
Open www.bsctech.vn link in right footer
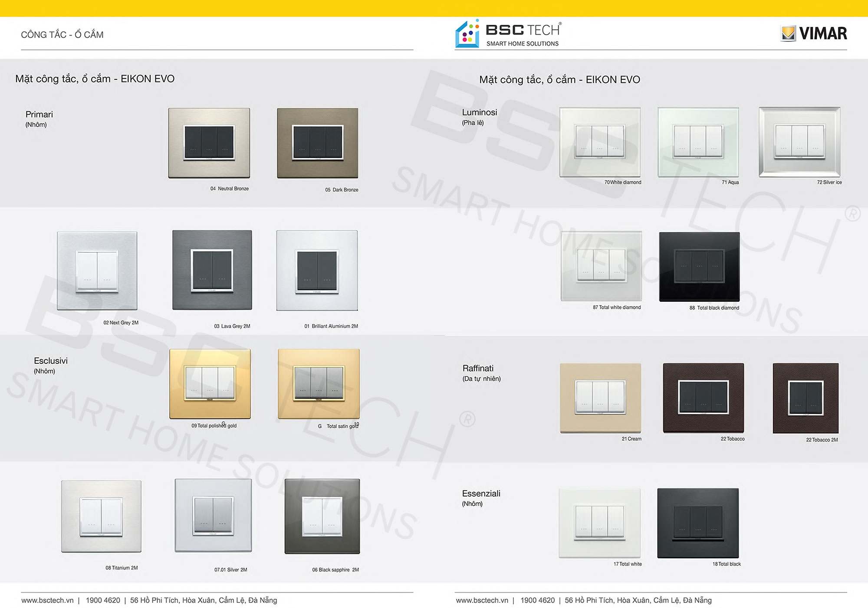(482, 600)
